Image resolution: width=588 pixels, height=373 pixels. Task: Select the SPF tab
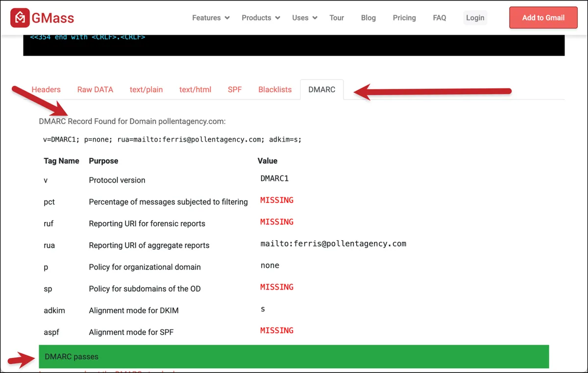pyautogui.click(x=235, y=90)
